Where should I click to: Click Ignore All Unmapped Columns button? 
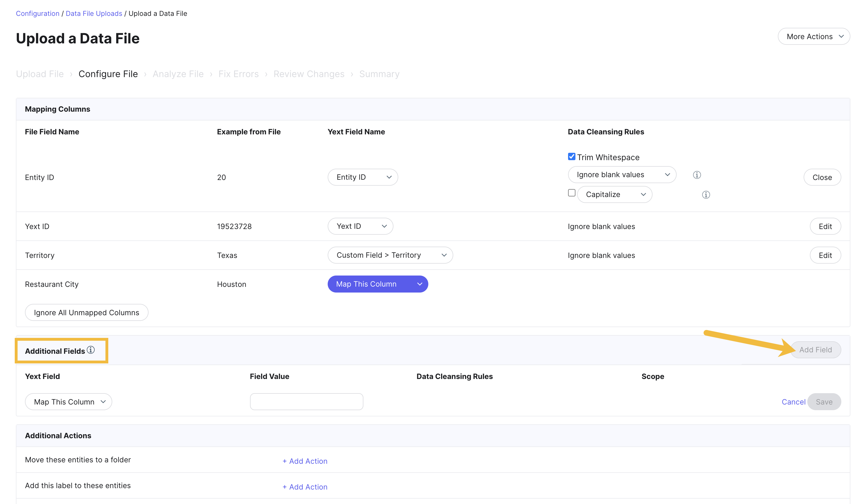pyautogui.click(x=86, y=312)
